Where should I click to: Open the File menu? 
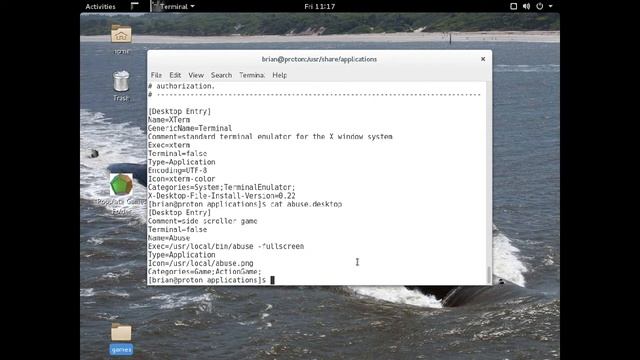coord(156,75)
